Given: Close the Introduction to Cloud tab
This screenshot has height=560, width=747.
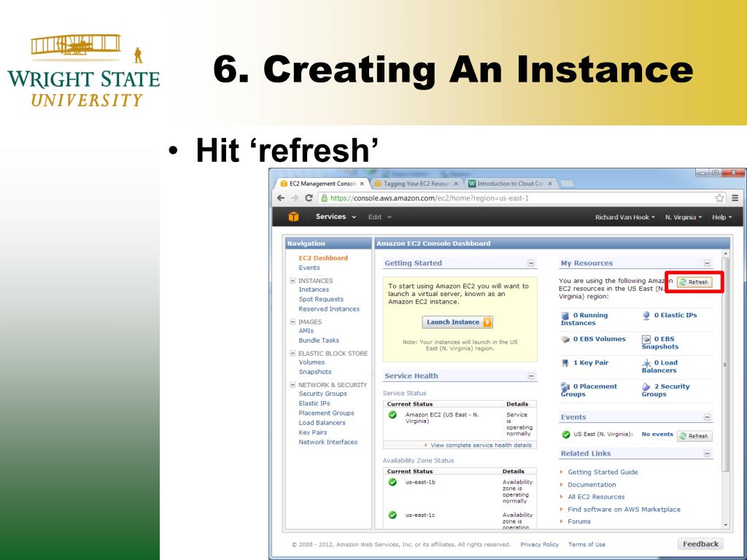Looking at the screenshot, I should [550, 184].
